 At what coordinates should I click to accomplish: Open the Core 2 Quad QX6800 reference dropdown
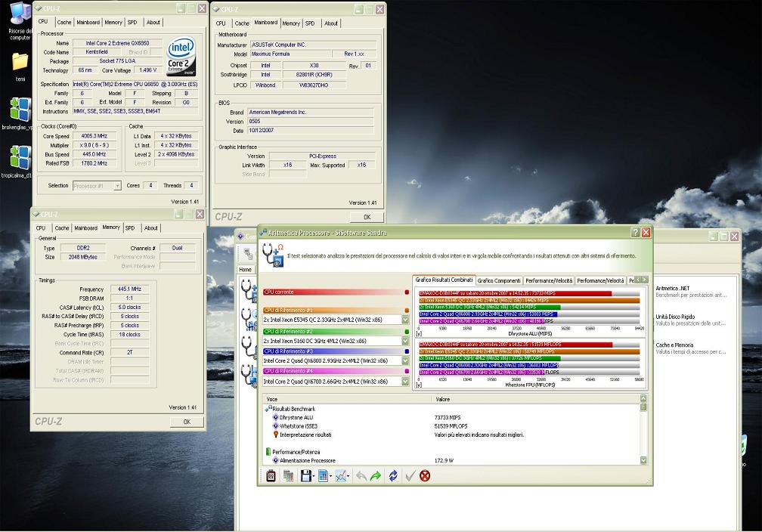405,361
